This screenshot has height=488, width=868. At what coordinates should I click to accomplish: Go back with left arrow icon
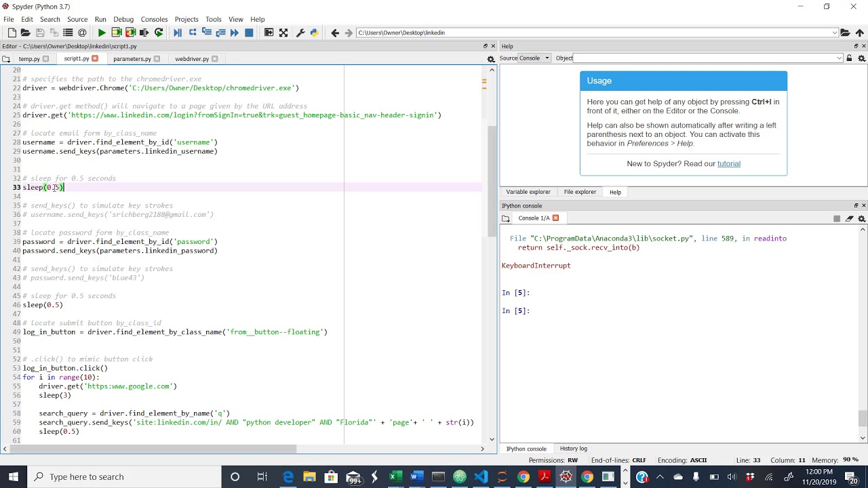[335, 33]
